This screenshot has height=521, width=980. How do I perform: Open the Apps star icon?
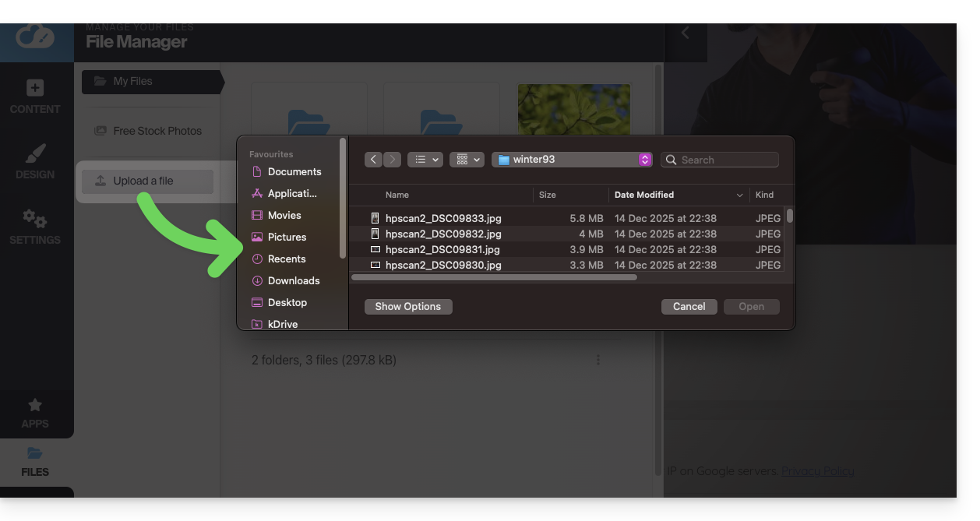point(35,405)
